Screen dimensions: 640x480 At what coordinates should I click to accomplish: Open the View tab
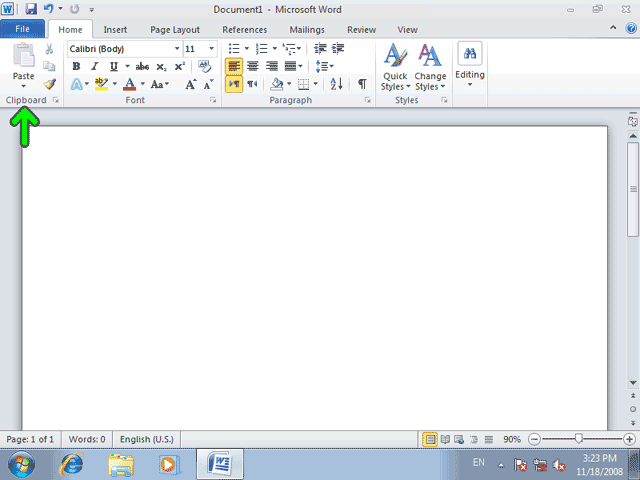pos(407,29)
